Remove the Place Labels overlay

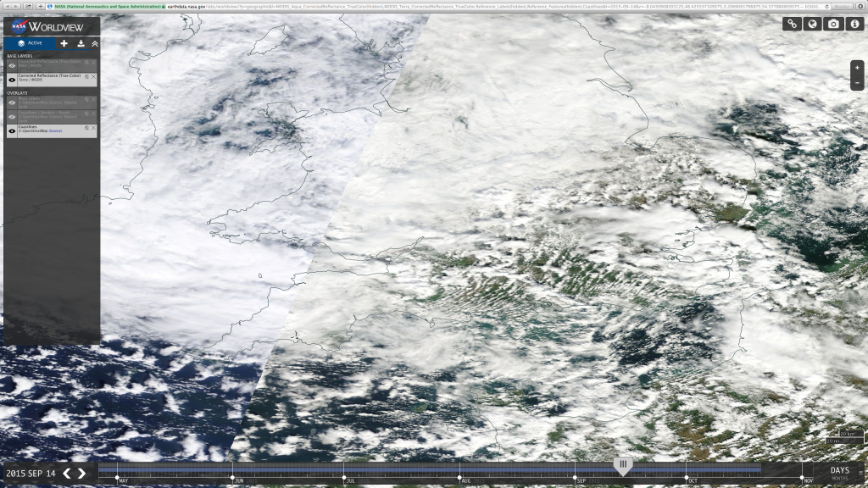(93, 100)
